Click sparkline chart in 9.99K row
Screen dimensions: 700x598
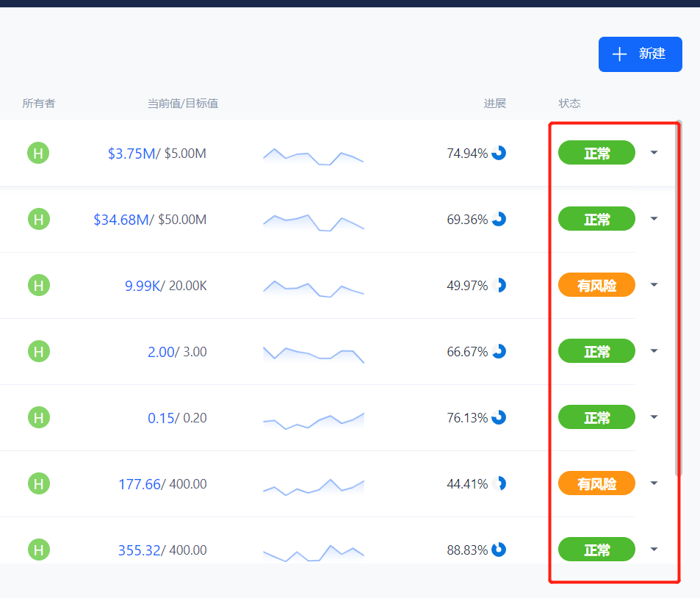[x=314, y=289]
